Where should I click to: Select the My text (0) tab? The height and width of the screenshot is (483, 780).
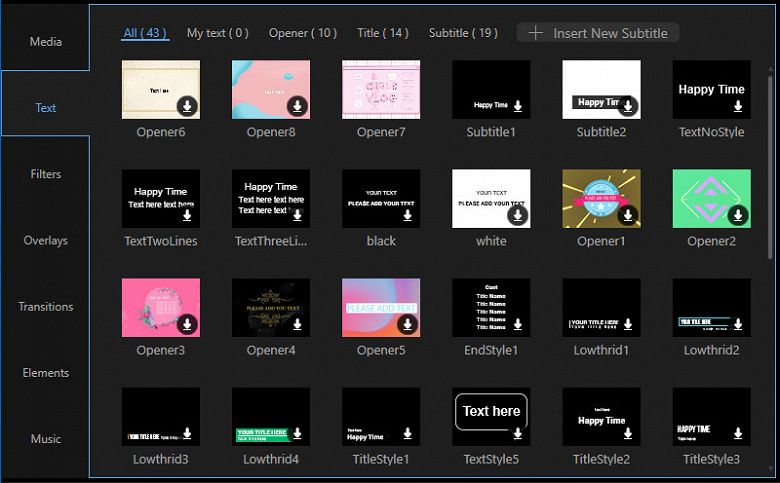click(x=217, y=33)
